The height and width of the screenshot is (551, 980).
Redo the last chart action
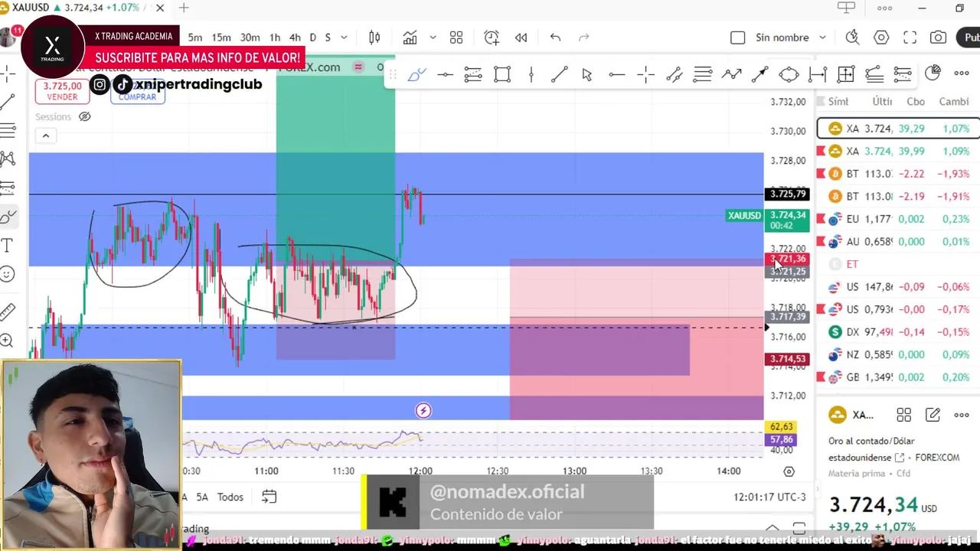(x=584, y=37)
